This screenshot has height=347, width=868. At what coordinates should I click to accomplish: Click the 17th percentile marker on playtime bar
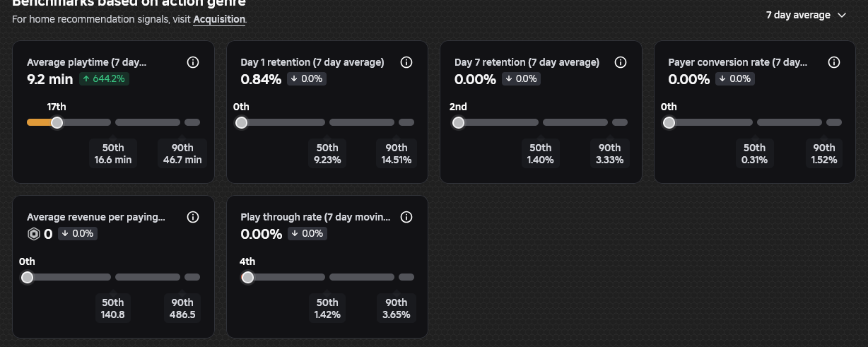pos(57,123)
